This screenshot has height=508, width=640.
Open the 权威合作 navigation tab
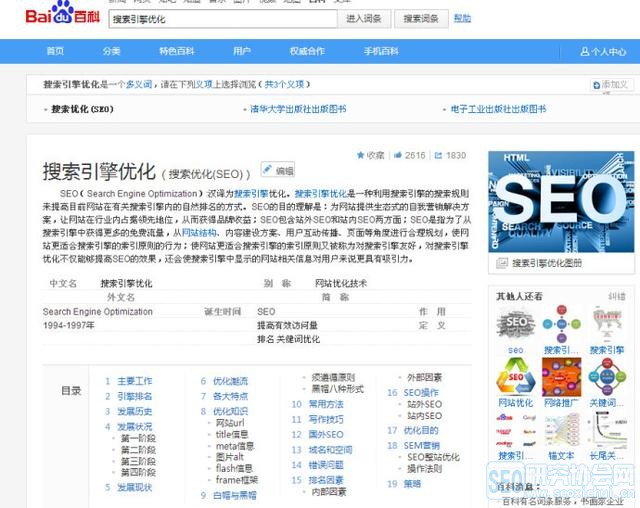307,51
